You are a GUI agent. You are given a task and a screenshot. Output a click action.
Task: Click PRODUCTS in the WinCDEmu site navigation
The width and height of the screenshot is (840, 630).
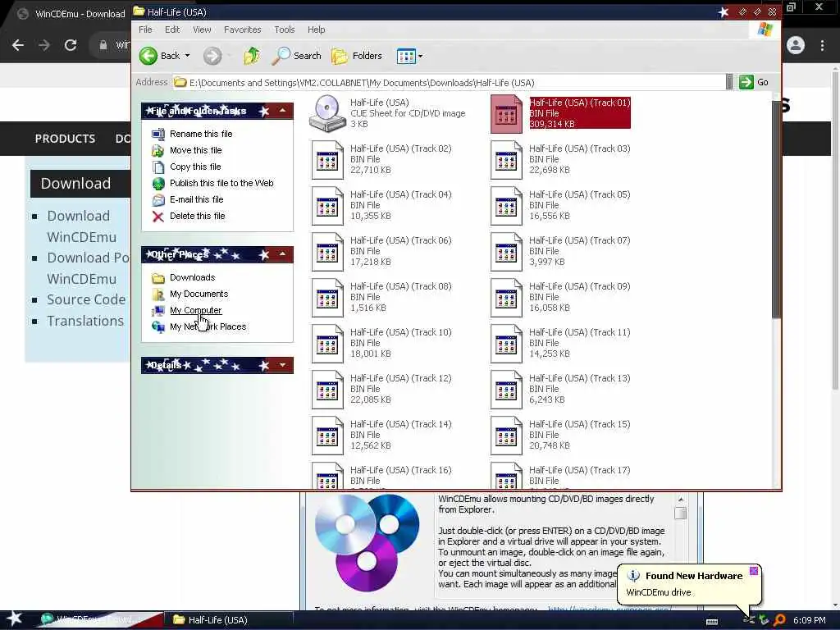[65, 139]
